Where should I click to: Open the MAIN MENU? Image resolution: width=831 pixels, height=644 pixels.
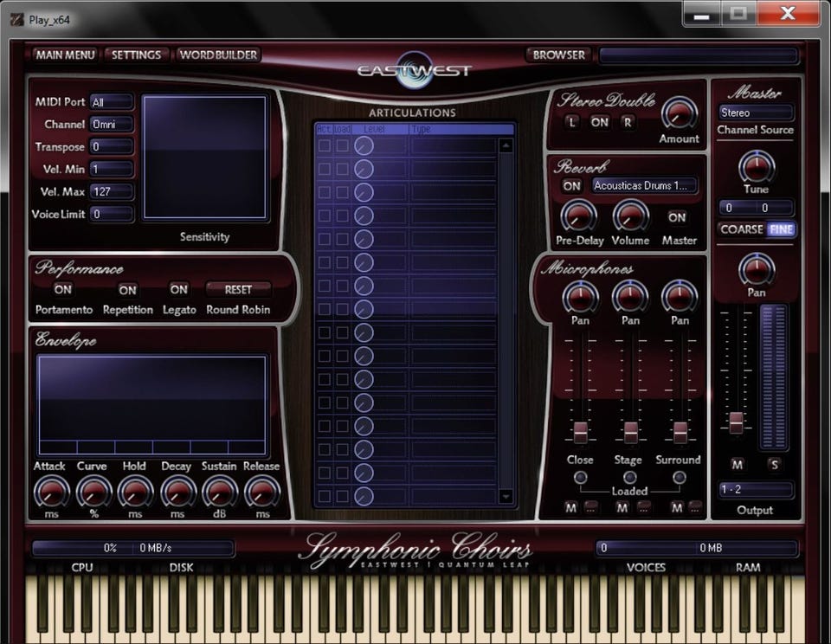(65, 55)
